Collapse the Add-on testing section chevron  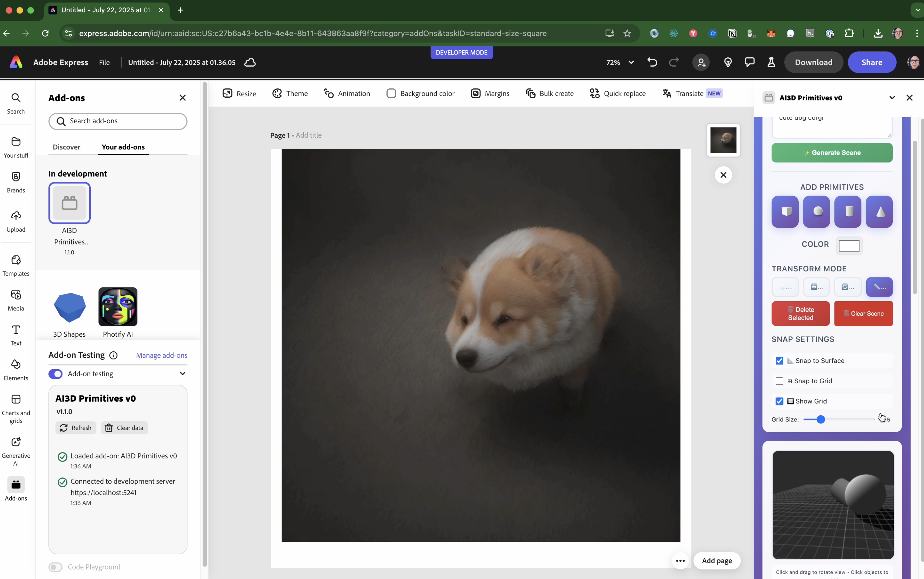pyautogui.click(x=183, y=373)
